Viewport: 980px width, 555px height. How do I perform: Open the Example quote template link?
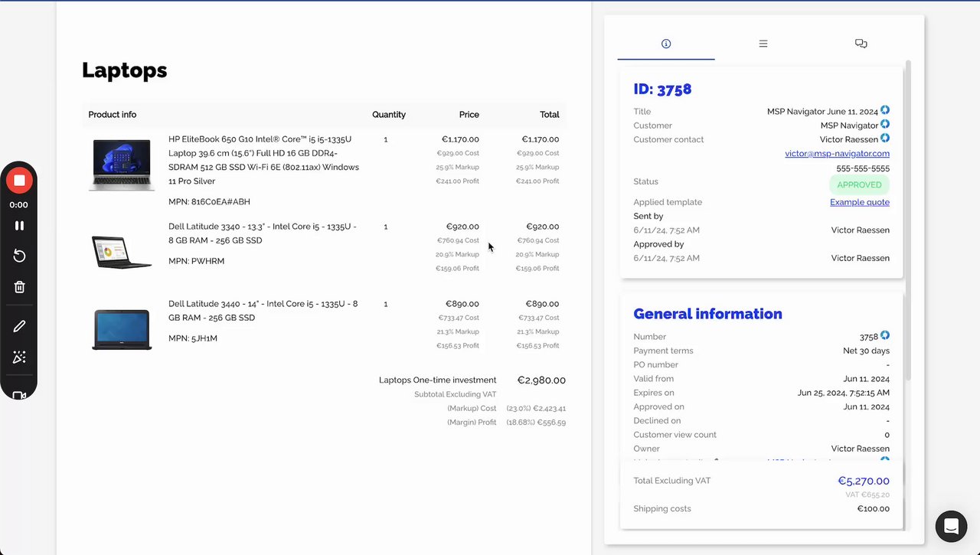pyautogui.click(x=860, y=202)
